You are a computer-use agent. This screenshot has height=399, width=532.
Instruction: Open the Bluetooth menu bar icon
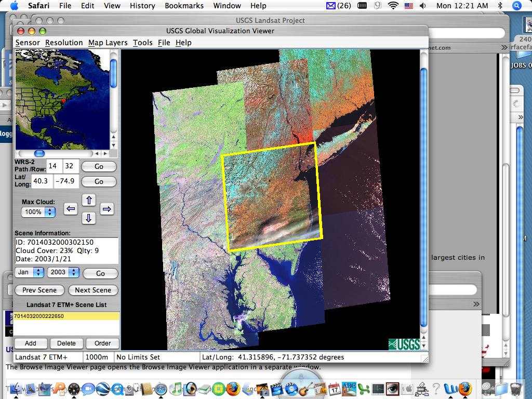coord(500,5)
